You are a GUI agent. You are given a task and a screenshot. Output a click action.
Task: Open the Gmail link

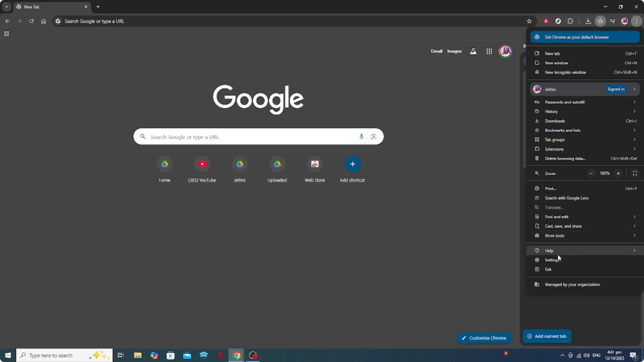pos(436,51)
